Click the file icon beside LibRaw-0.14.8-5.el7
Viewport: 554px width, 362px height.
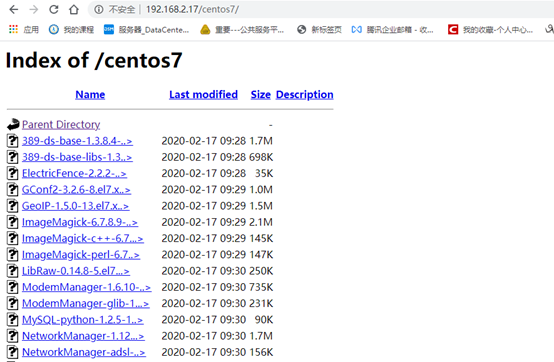coord(13,271)
